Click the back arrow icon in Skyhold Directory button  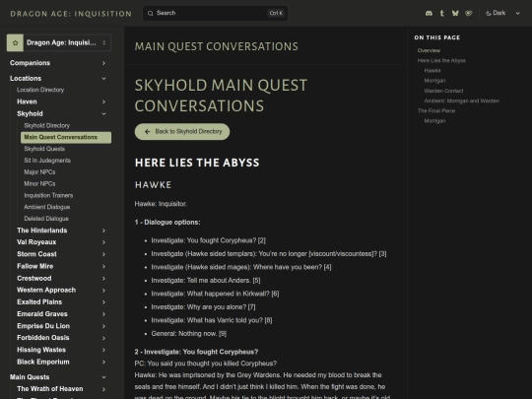coord(147,132)
